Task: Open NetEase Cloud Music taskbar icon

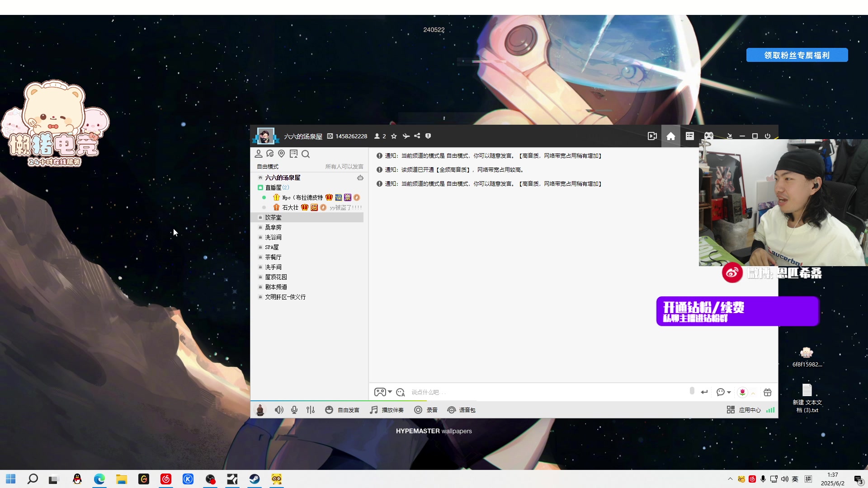Action: point(166,479)
